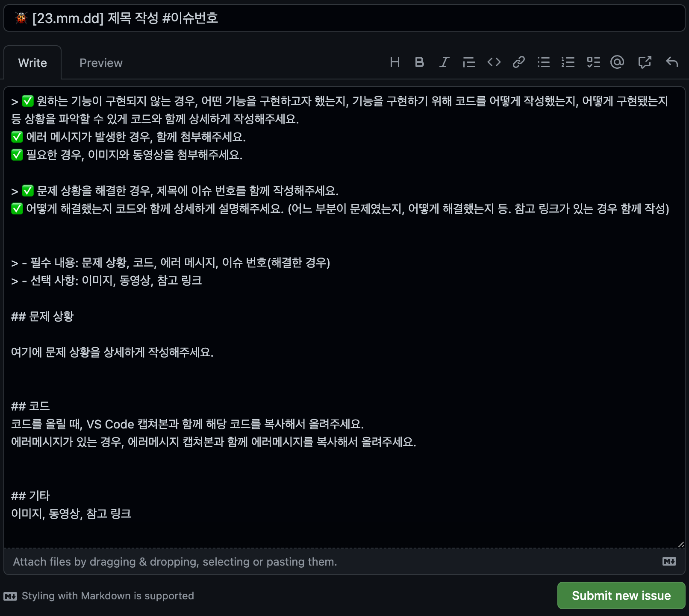The height and width of the screenshot is (616, 689).
Task: Add a bulleted list
Action: tap(544, 62)
